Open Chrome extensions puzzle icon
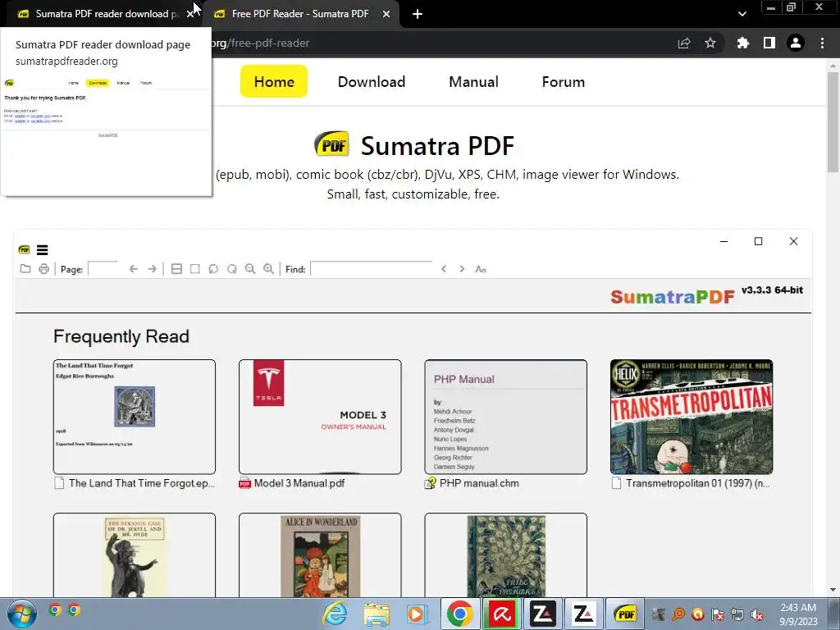The image size is (840, 630). click(743, 43)
